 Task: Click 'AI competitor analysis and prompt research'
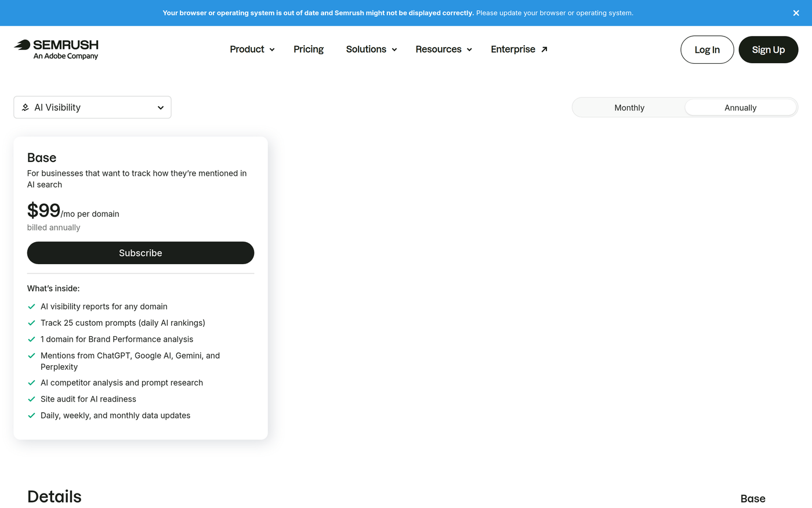pos(122,383)
